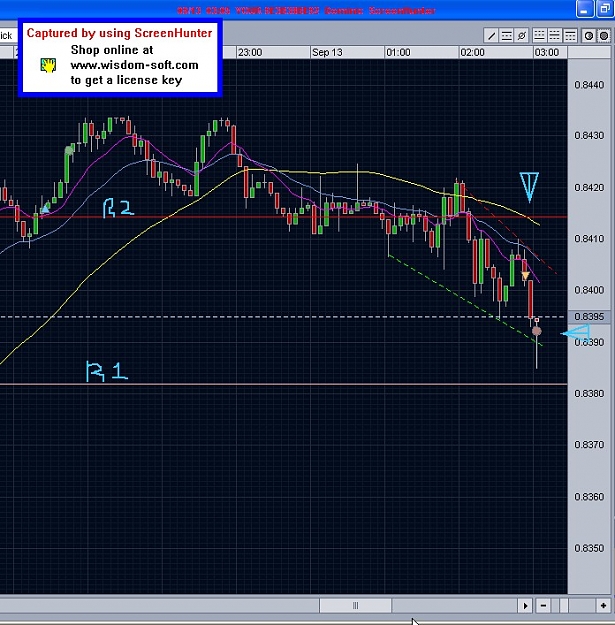Minimize the chart window
Image resolution: width=615 pixels, height=625 pixels.
(585, 9)
